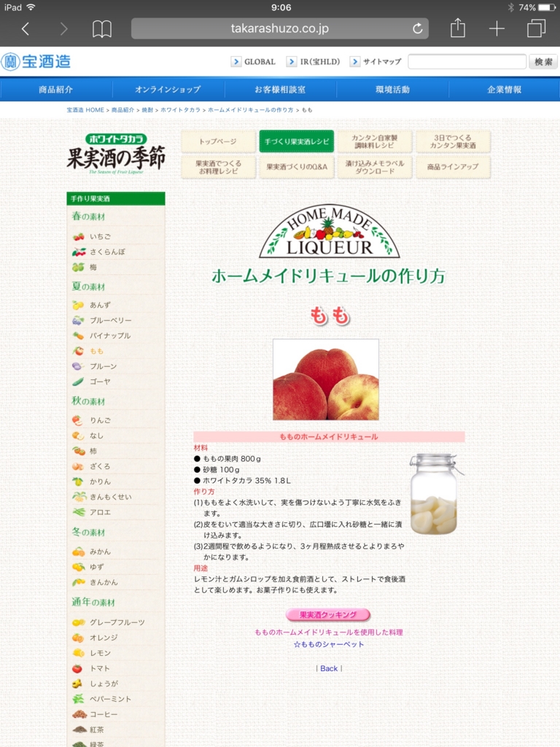Click the 宝酒造 logo
This screenshot has height=747, width=560.
click(36, 61)
